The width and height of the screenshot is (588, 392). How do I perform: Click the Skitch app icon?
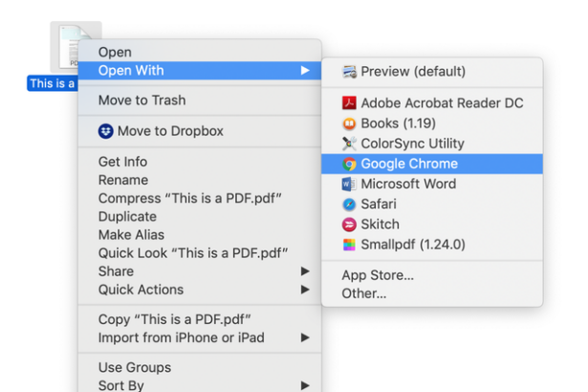click(349, 225)
